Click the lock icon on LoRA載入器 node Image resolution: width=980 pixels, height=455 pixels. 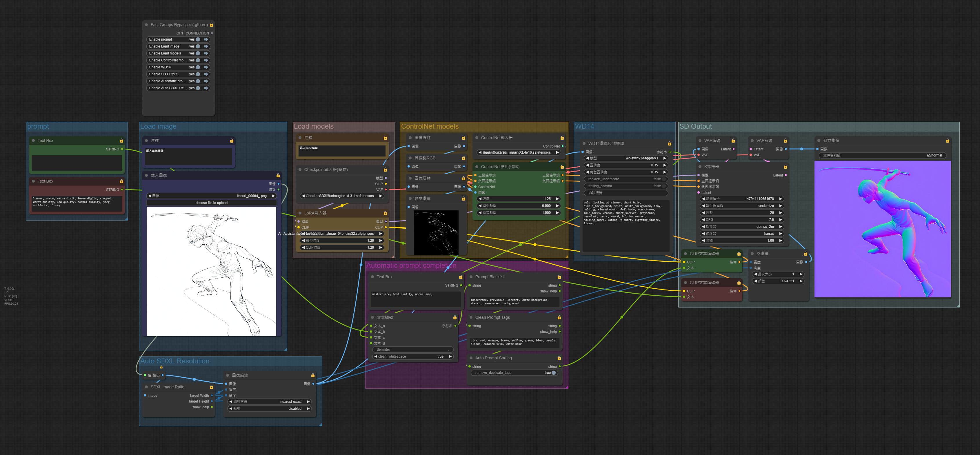385,213
